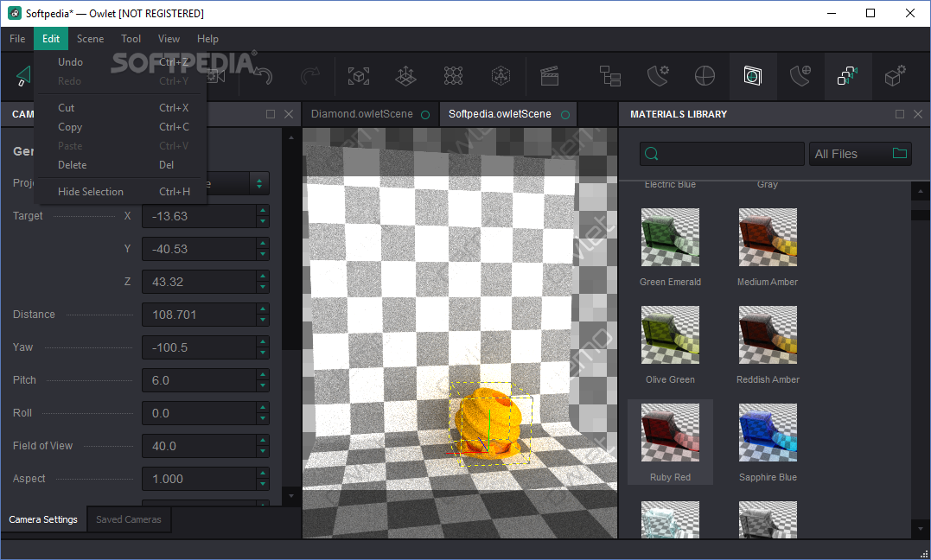Choose Cut from the Edit menu
Image resolution: width=931 pixels, height=560 pixels.
(x=120, y=107)
